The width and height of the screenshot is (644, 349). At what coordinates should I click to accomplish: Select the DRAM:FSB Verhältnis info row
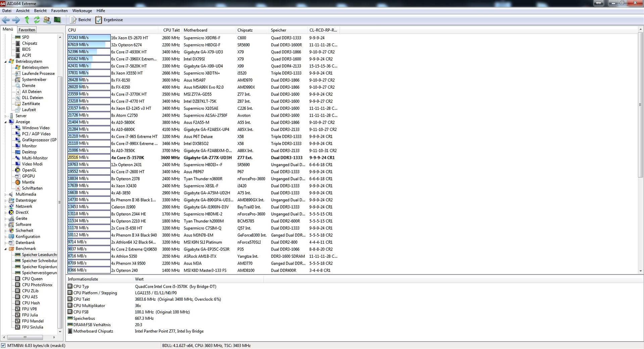(165, 325)
